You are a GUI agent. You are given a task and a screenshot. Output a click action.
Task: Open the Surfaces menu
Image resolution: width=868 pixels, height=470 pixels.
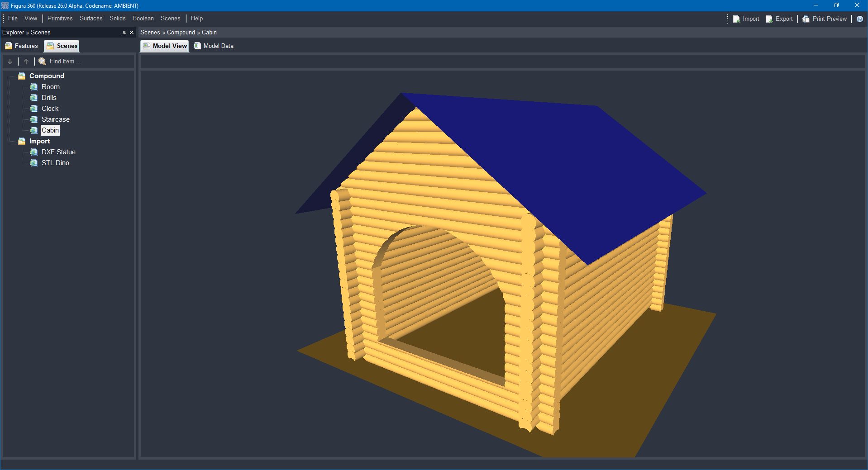(91, 18)
